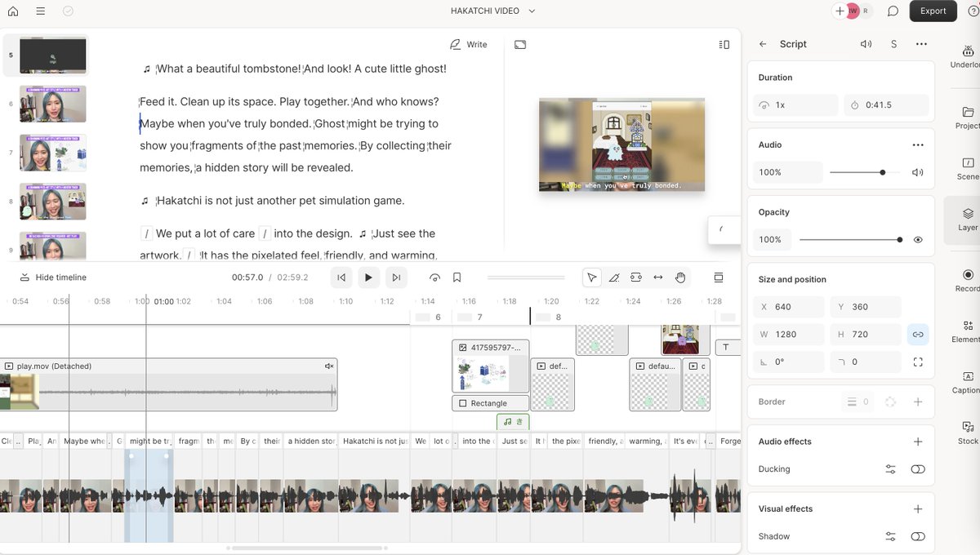This screenshot has width=980, height=555.
Task: Enable the Shadow toggle
Action: point(918,536)
